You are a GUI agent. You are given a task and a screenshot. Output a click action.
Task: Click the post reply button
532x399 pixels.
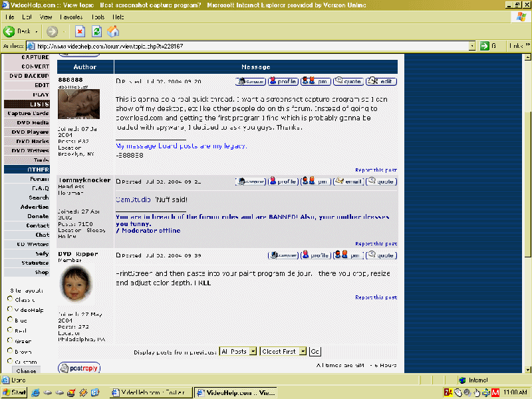(79, 368)
